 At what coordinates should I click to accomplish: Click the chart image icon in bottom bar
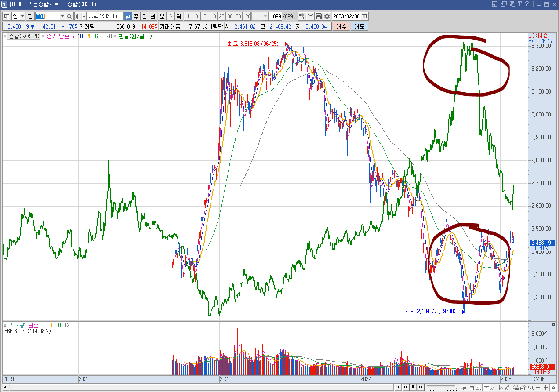coord(523,387)
